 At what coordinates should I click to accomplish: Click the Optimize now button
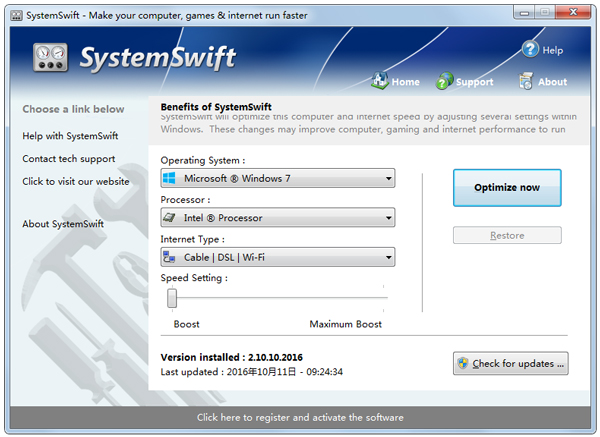coord(507,188)
